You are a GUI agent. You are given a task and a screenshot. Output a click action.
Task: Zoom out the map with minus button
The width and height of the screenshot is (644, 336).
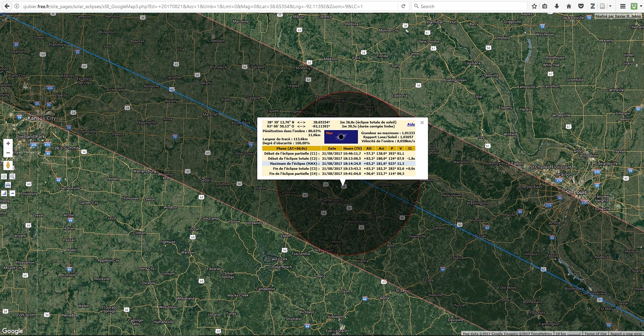point(8,152)
